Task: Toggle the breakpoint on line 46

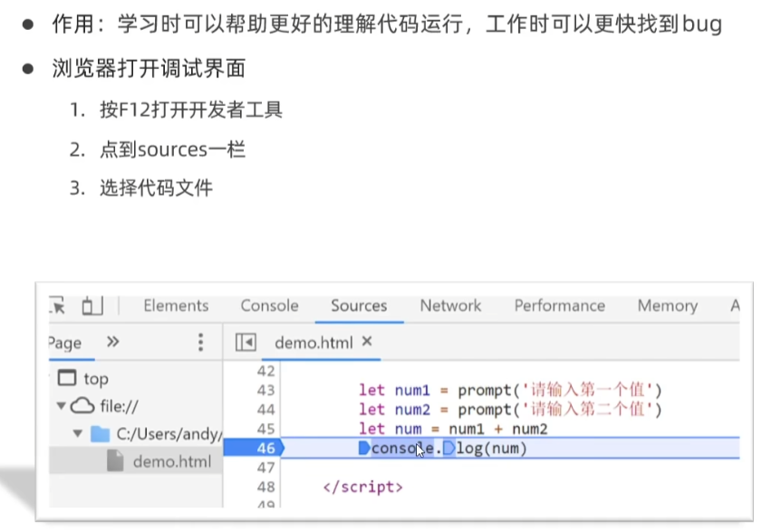Action: (x=266, y=448)
